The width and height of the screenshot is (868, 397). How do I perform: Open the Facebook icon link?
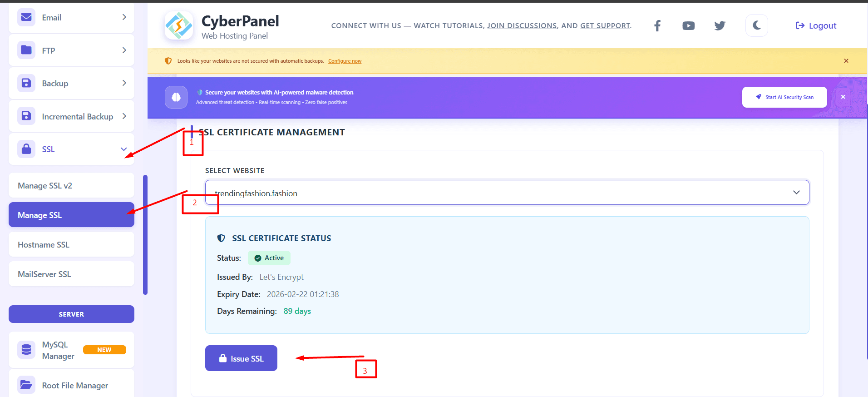(x=657, y=26)
